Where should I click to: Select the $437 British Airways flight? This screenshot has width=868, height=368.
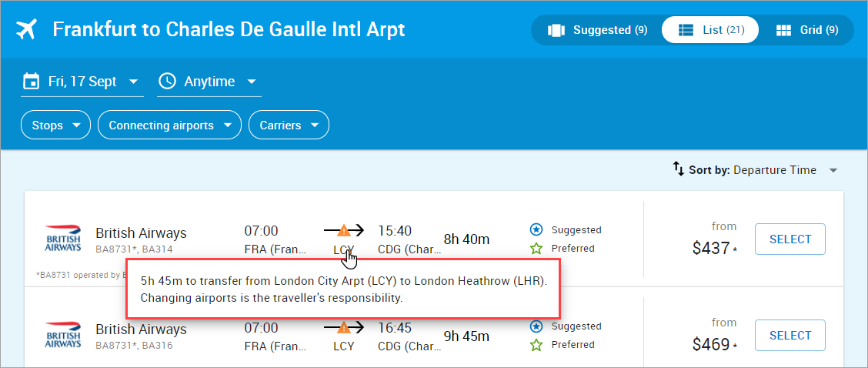coord(790,239)
